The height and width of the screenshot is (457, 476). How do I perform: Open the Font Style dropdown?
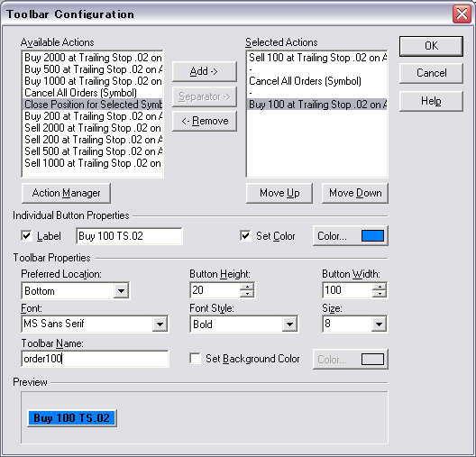289,324
